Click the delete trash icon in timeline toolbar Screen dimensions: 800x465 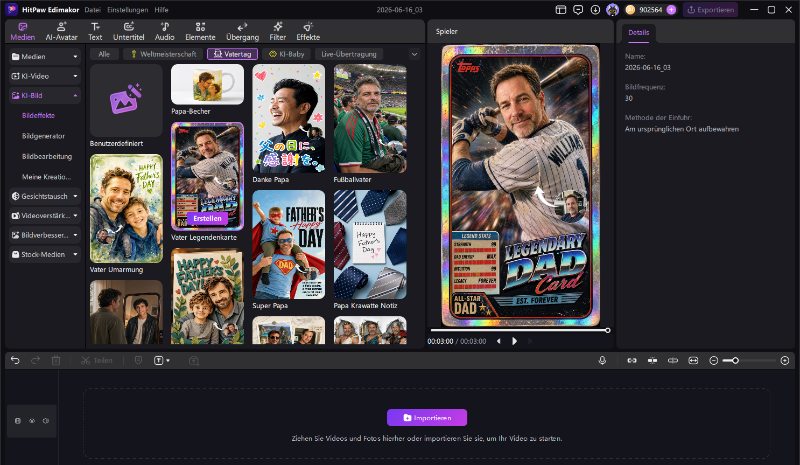coord(56,360)
